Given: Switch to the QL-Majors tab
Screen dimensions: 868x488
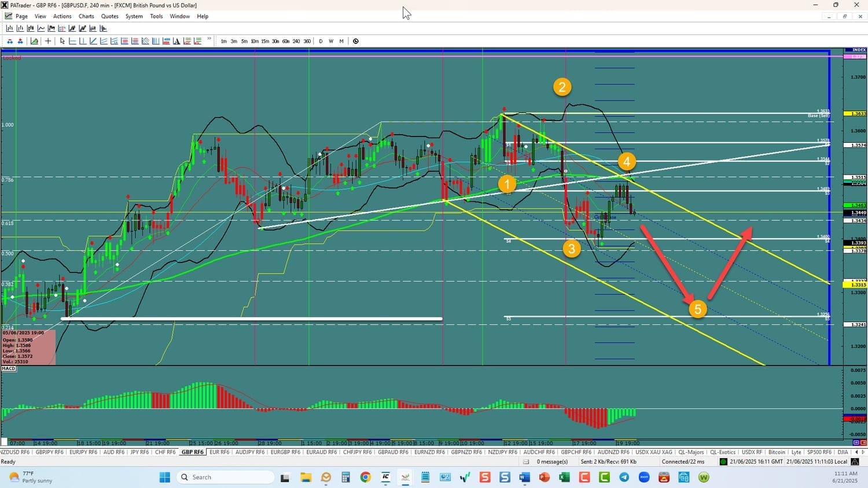Looking at the screenshot, I should [x=691, y=452].
